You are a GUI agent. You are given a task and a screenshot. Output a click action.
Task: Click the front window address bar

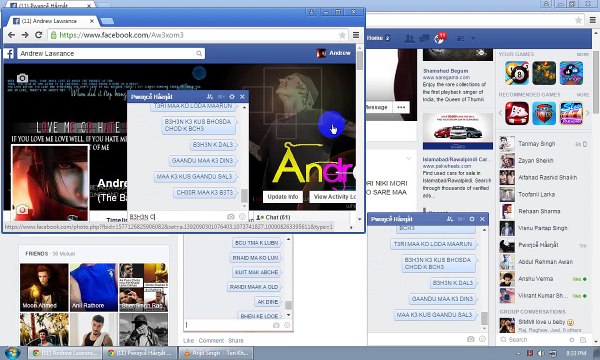[198, 35]
